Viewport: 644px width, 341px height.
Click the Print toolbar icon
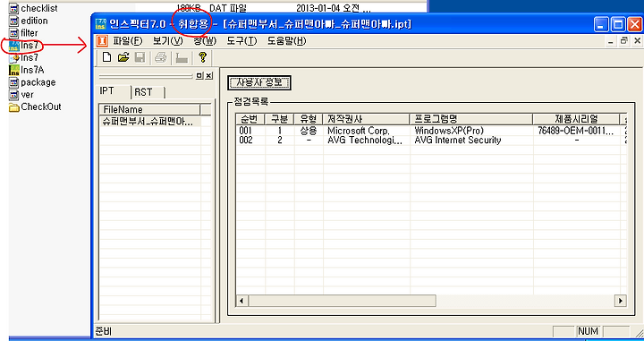pyautogui.click(x=161, y=57)
